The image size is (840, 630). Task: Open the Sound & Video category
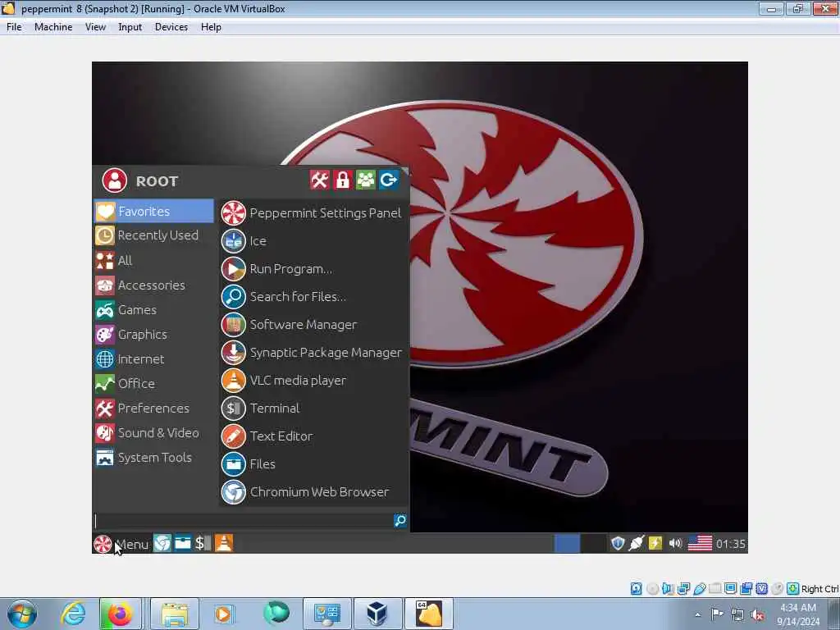(x=153, y=433)
